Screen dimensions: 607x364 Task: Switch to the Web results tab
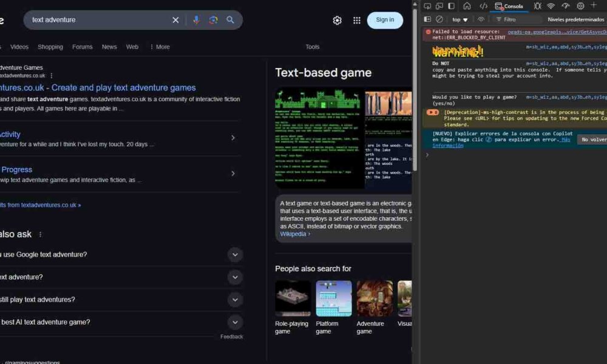pyautogui.click(x=132, y=47)
